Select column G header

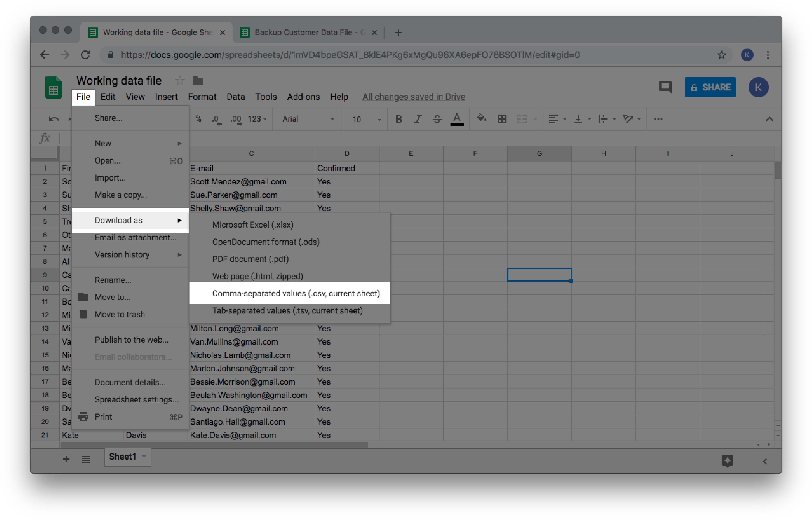point(539,153)
